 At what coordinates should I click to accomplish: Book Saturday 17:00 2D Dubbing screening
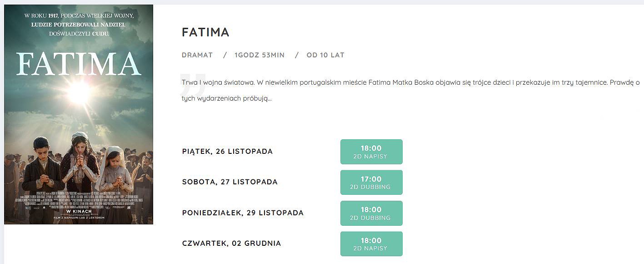coord(371,182)
